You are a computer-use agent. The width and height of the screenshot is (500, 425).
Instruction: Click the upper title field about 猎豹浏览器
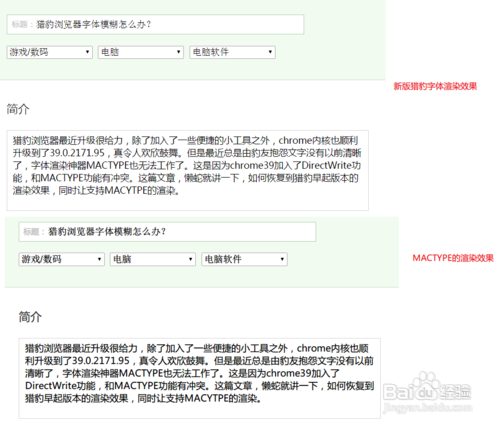[x=155, y=24]
